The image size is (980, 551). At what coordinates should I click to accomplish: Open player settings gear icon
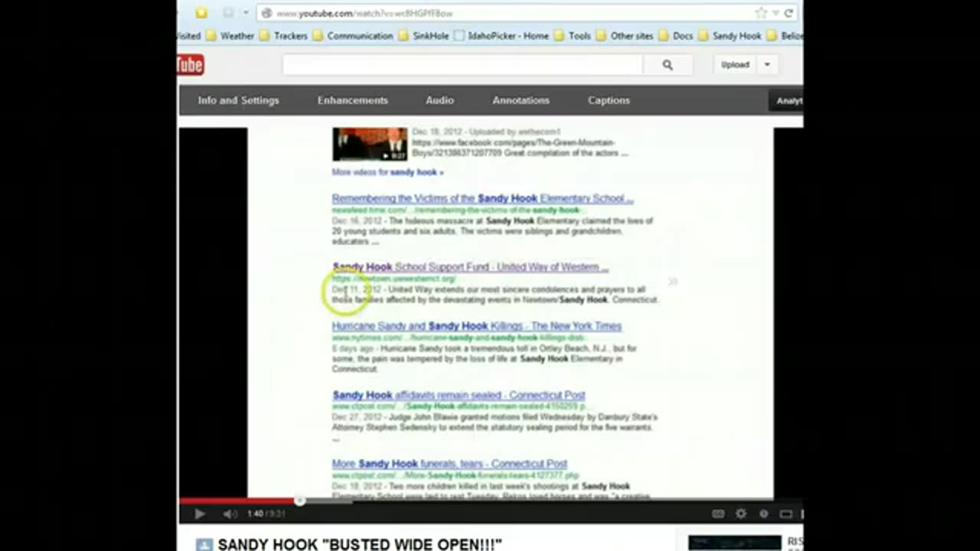[x=741, y=514]
